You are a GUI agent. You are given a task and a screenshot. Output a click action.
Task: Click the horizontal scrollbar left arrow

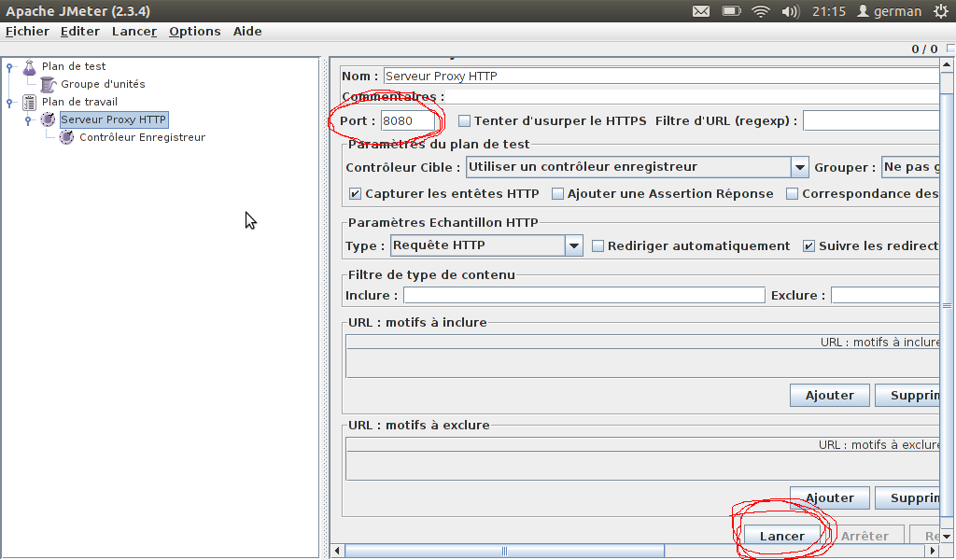(337, 551)
